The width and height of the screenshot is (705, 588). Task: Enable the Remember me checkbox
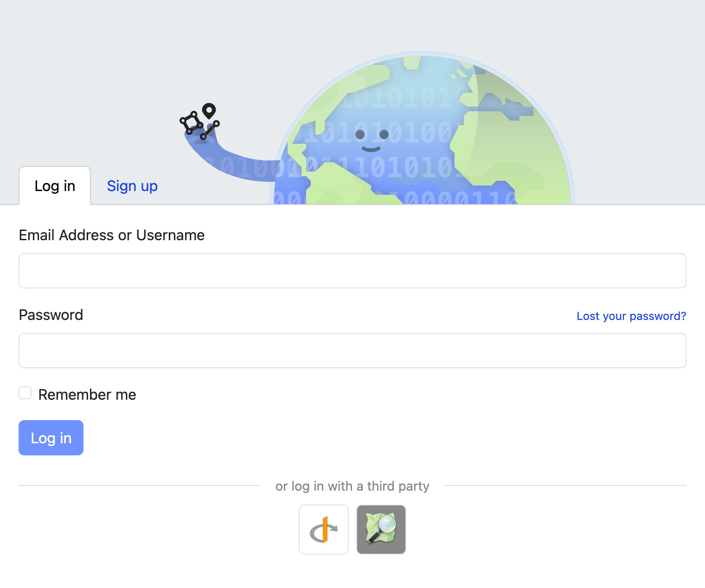click(x=25, y=393)
